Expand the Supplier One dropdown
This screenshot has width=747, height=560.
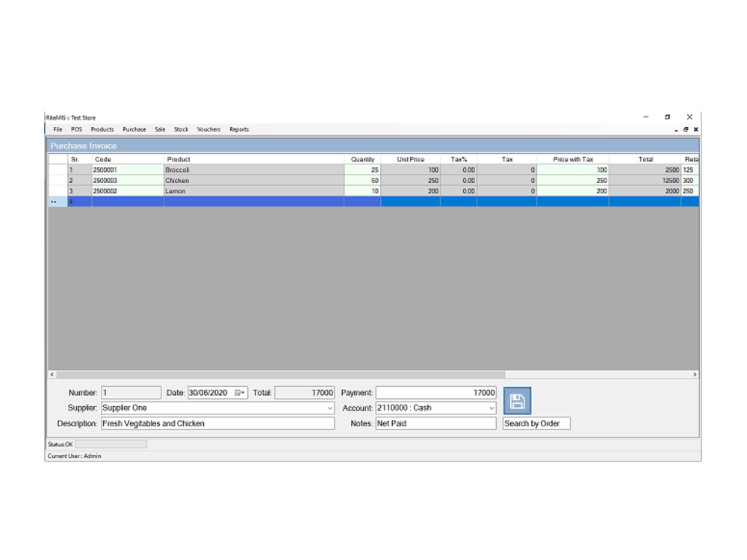click(331, 408)
